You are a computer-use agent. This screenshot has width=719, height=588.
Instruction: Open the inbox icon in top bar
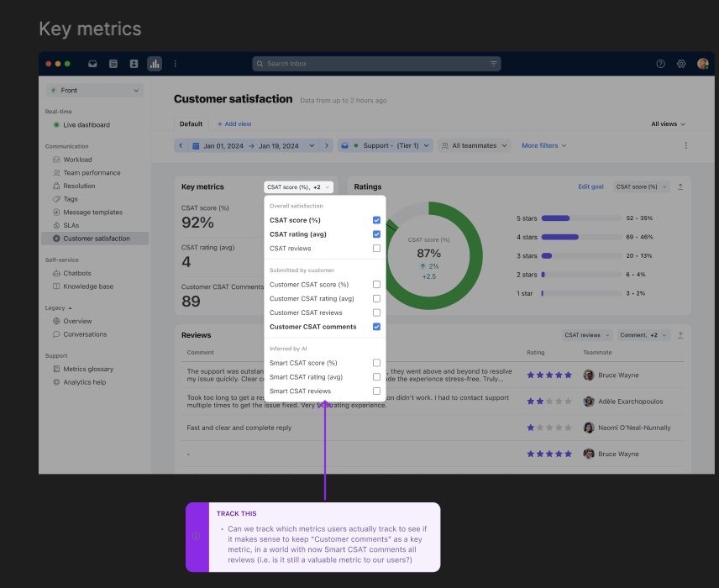pos(92,64)
